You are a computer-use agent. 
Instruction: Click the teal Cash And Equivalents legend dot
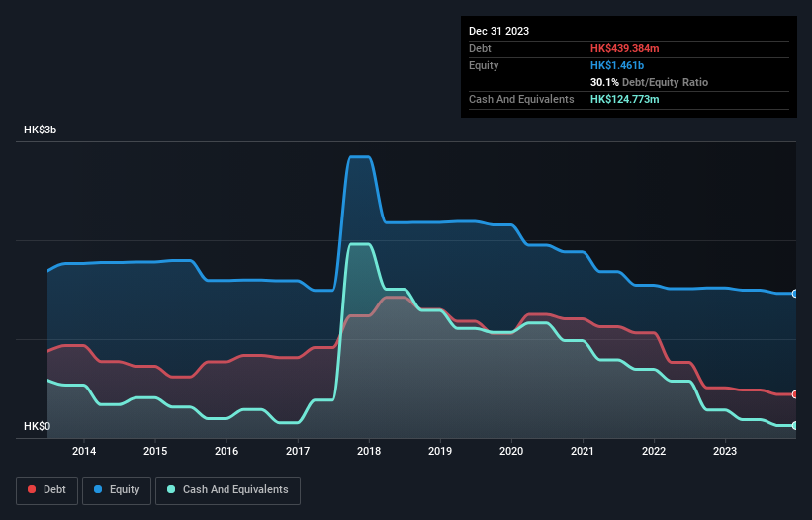click(171, 489)
